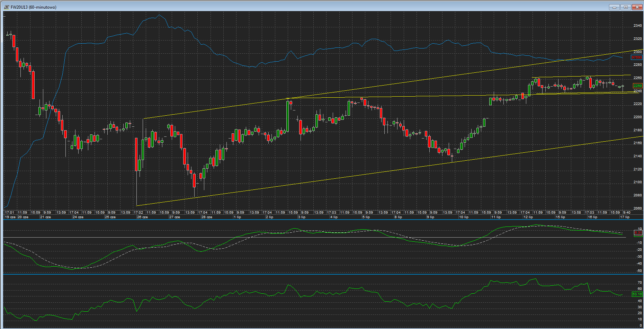This screenshot has width=644, height=329.
Task: Select the 1 lip date label
Action: tap(238, 217)
